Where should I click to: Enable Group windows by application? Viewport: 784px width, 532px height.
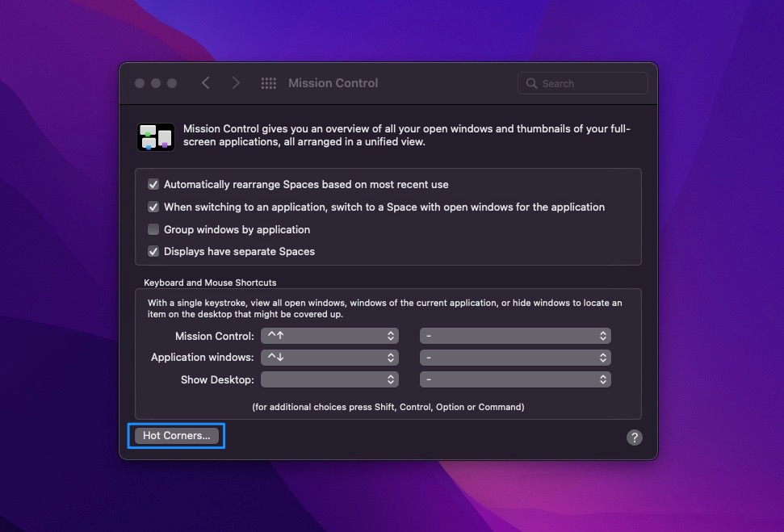pos(153,229)
